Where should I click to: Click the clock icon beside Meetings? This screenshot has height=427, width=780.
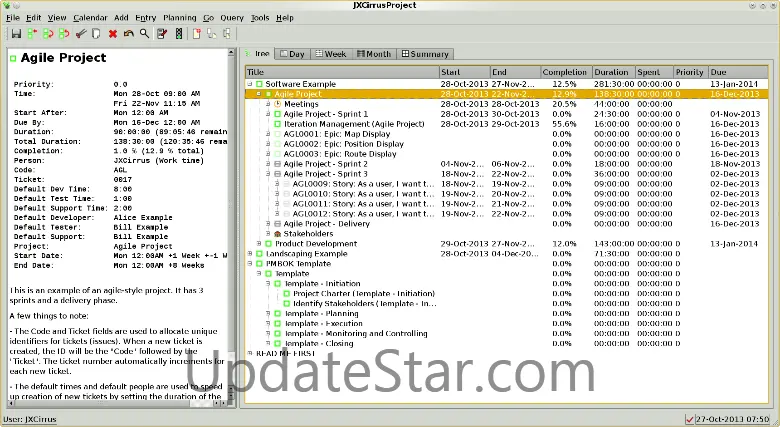(278, 104)
